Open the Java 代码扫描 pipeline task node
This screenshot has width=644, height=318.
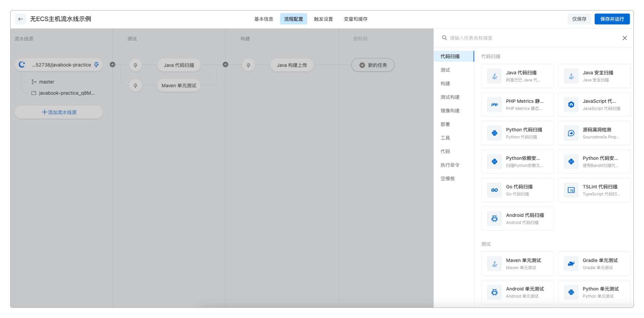(x=179, y=65)
